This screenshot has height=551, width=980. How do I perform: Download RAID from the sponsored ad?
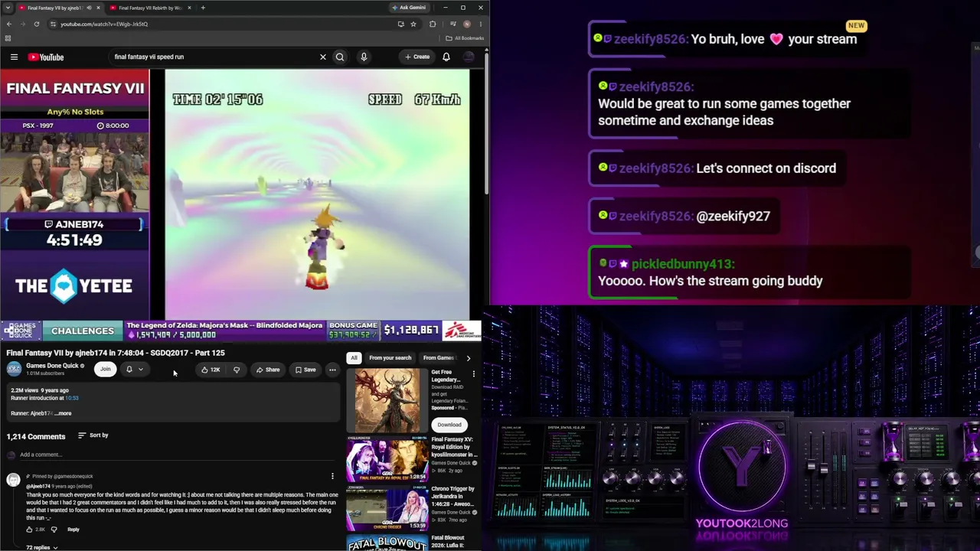[x=449, y=424]
